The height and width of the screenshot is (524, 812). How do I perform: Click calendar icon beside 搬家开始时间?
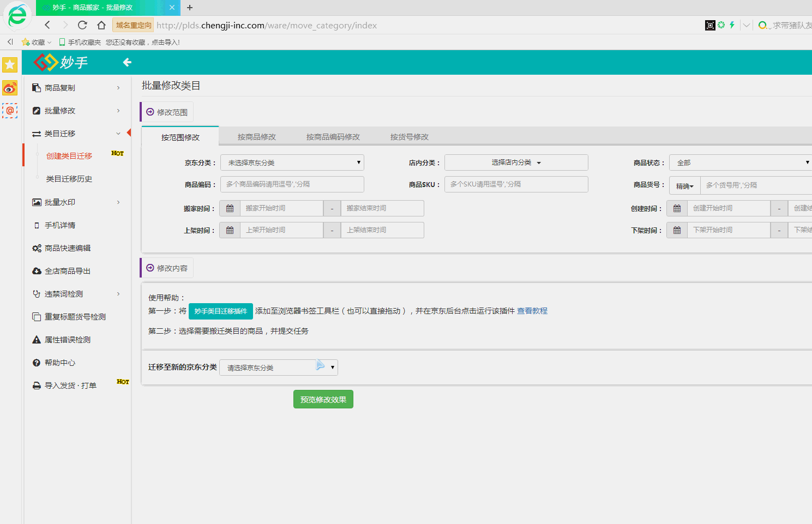point(230,208)
